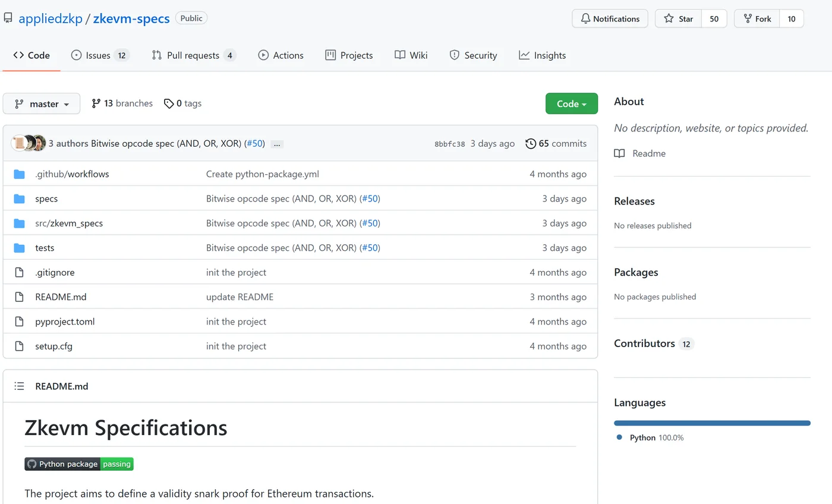Open the .github/workflows folder
The height and width of the screenshot is (504, 832).
click(72, 174)
